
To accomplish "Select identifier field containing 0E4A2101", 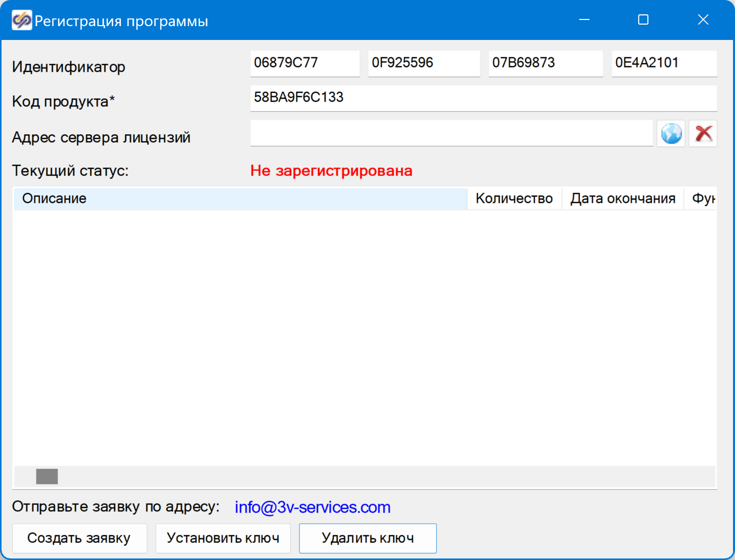I will [x=664, y=63].
